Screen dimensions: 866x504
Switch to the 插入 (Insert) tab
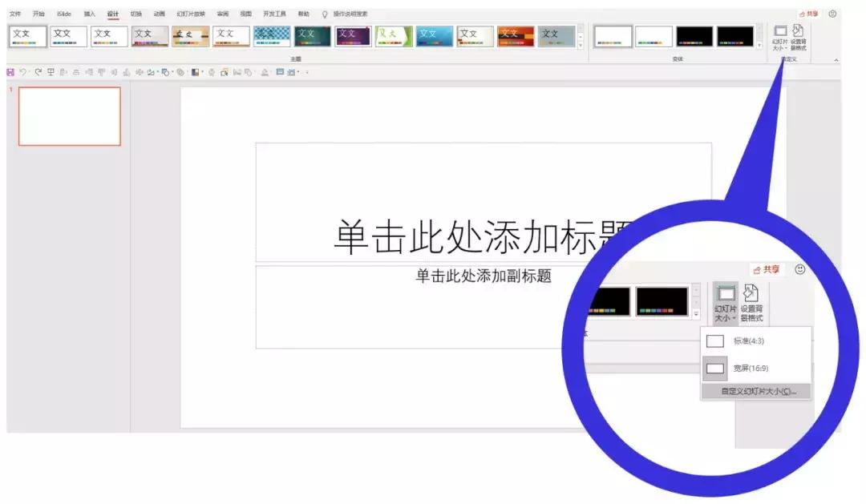tap(90, 14)
